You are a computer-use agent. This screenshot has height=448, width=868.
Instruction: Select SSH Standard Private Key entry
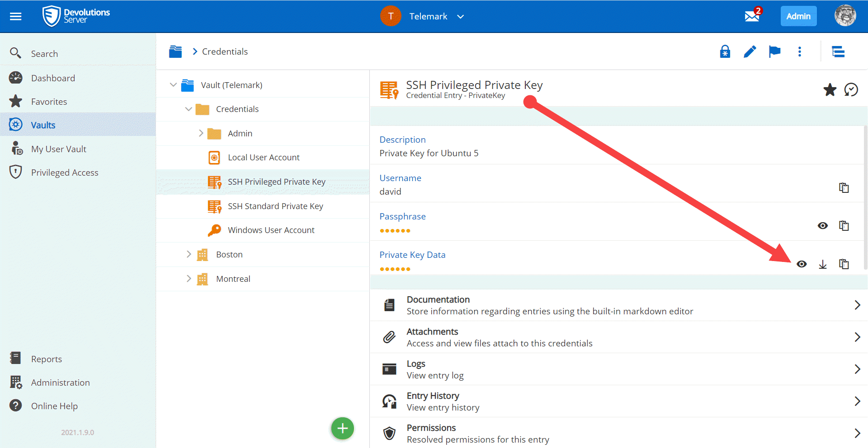(x=275, y=206)
